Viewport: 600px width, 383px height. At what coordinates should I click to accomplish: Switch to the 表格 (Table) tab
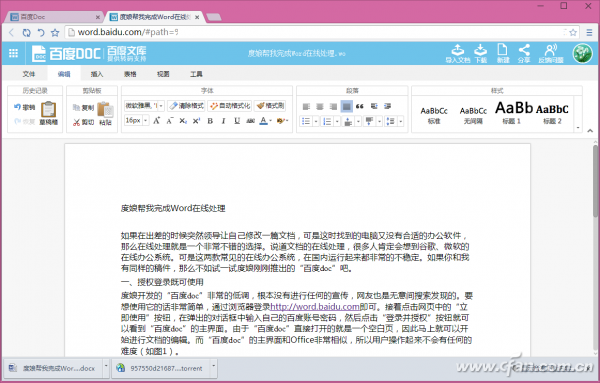pos(130,74)
